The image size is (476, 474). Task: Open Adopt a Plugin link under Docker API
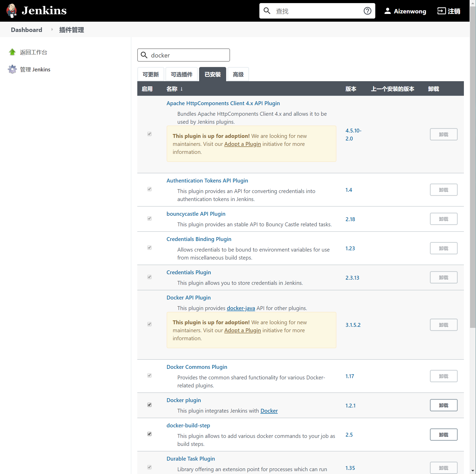(x=242, y=330)
